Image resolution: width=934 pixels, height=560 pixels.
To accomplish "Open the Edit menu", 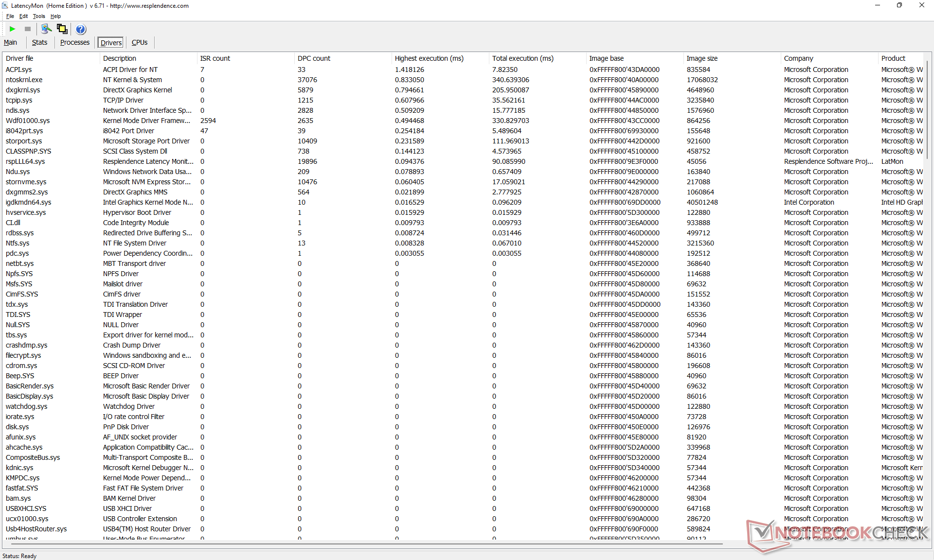I will point(23,16).
